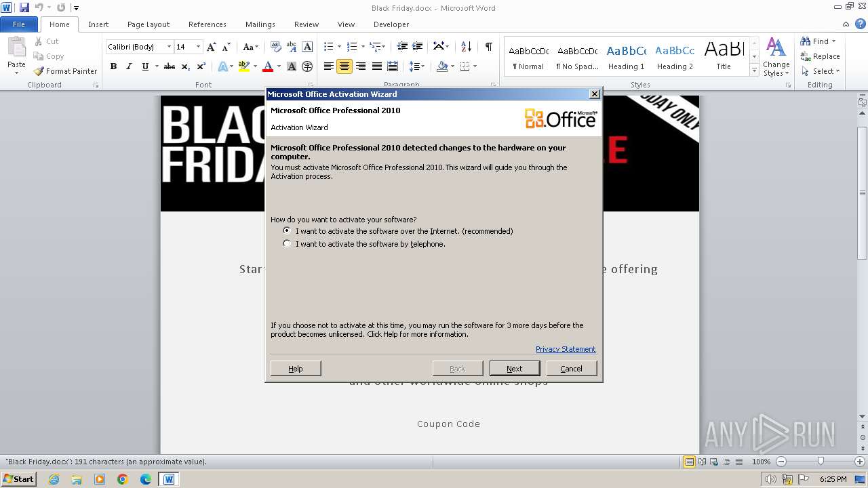Screen dimensions: 868x488
Task: Select activate by telephone option
Action: (287, 243)
